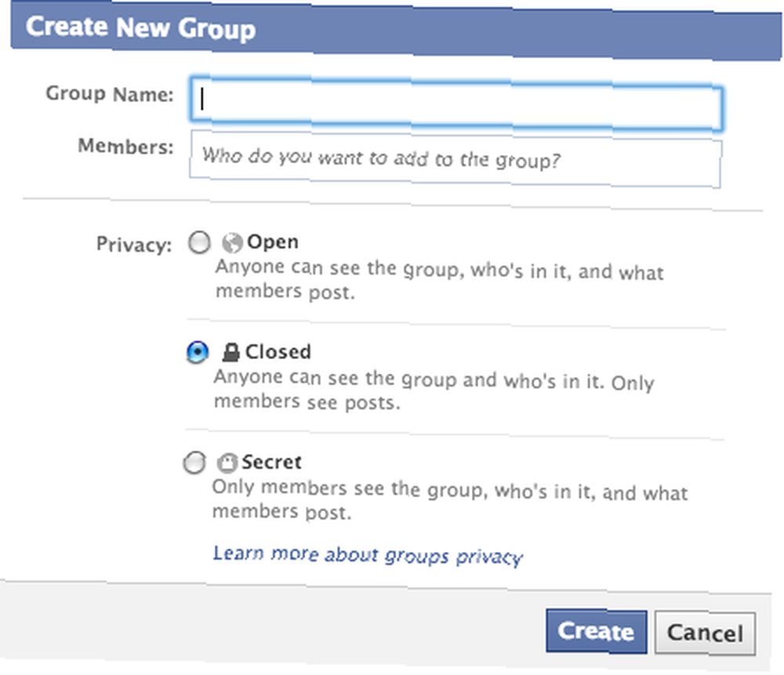Screen dimensions: 784x675
Task: Click the Create New Group title bar
Action: click(x=396, y=31)
